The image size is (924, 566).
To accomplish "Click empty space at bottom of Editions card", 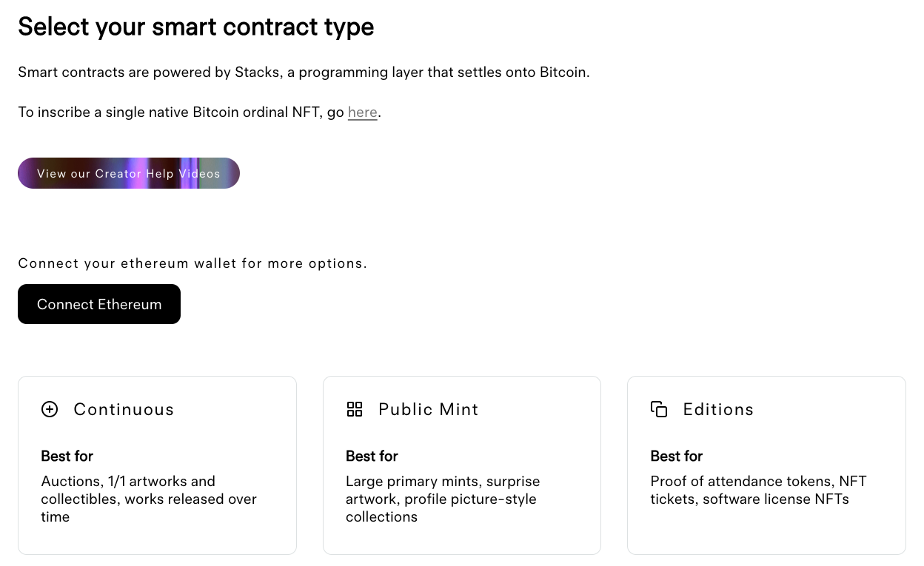I will tap(766, 534).
